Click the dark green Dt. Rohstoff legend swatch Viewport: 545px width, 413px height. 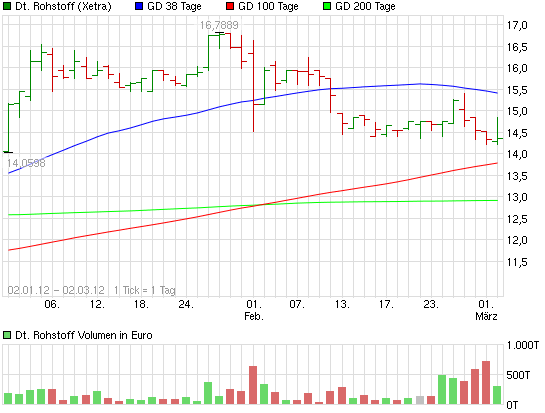[7, 6]
